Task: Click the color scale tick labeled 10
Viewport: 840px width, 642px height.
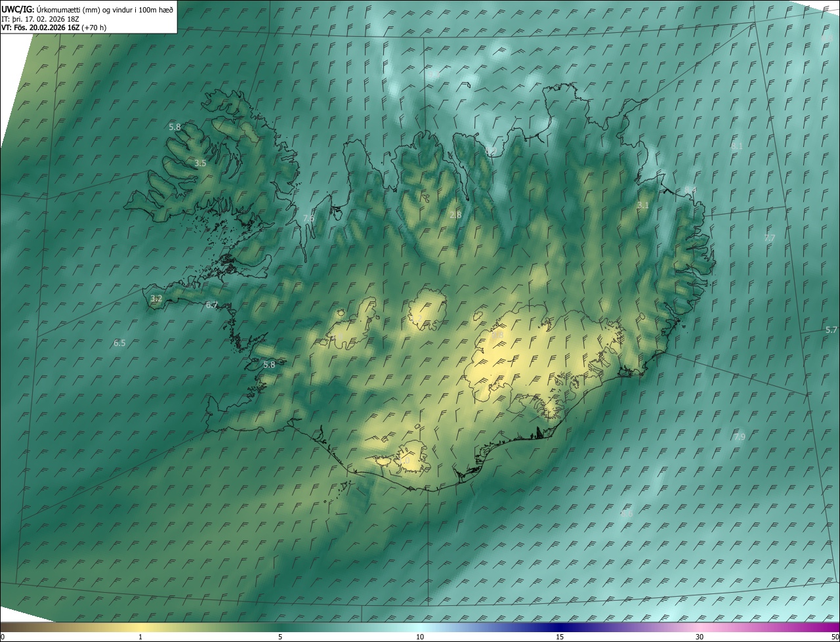Action: [x=420, y=637]
